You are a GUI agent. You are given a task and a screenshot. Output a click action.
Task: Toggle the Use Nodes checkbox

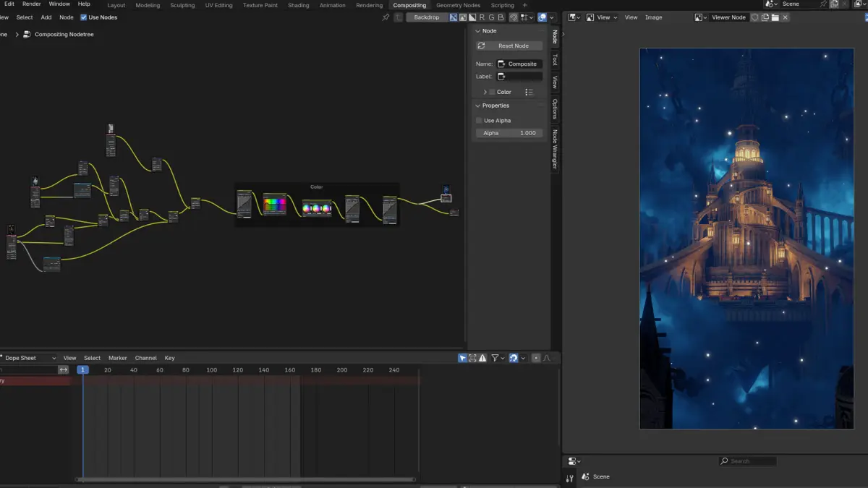83,17
